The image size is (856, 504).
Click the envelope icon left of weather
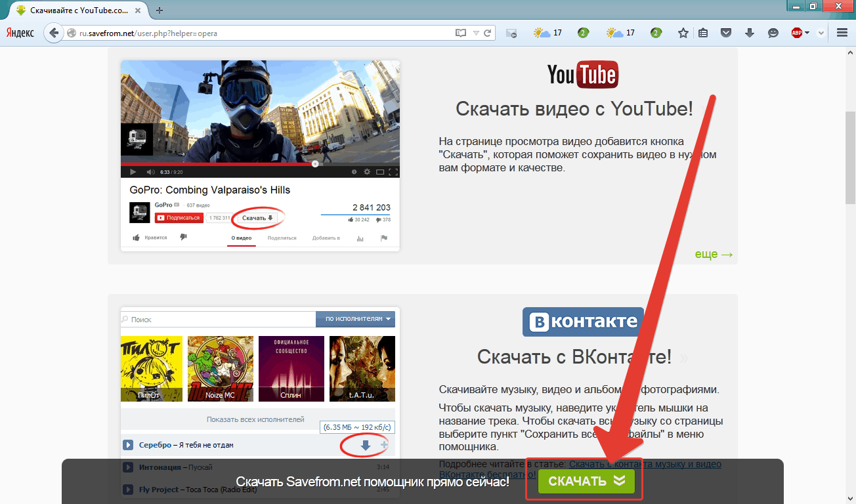point(512,33)
